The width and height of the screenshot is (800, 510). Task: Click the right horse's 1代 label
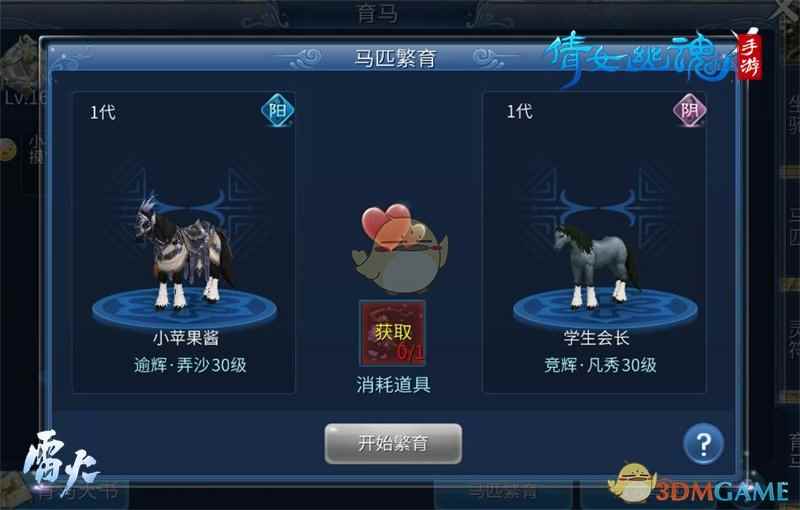click(x=519, y=112)
